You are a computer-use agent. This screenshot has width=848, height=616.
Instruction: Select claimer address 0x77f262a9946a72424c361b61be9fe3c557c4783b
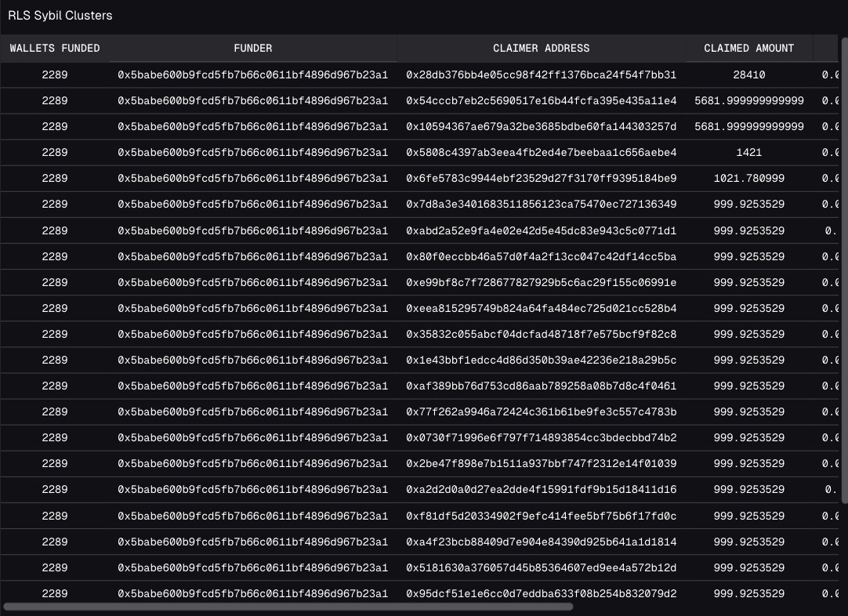(541, 412)
